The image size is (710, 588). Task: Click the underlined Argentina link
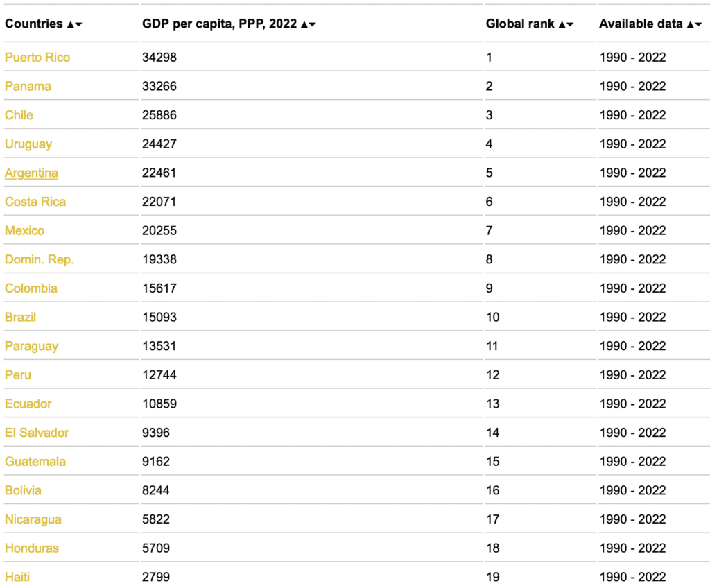click(x=31, y=173)
